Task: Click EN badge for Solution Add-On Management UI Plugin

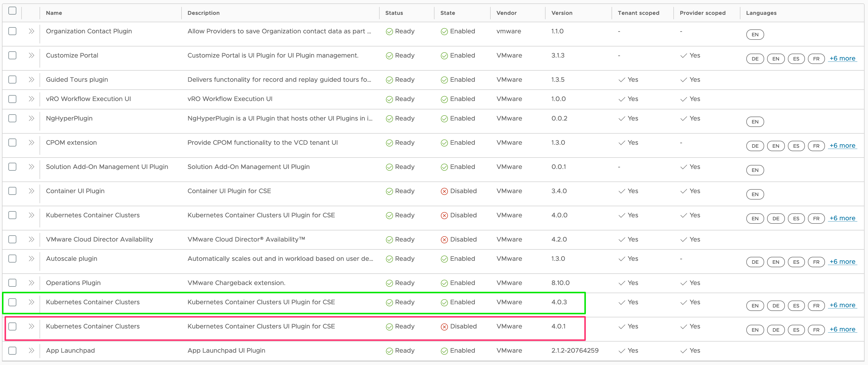Action: [x=755, y=170]
